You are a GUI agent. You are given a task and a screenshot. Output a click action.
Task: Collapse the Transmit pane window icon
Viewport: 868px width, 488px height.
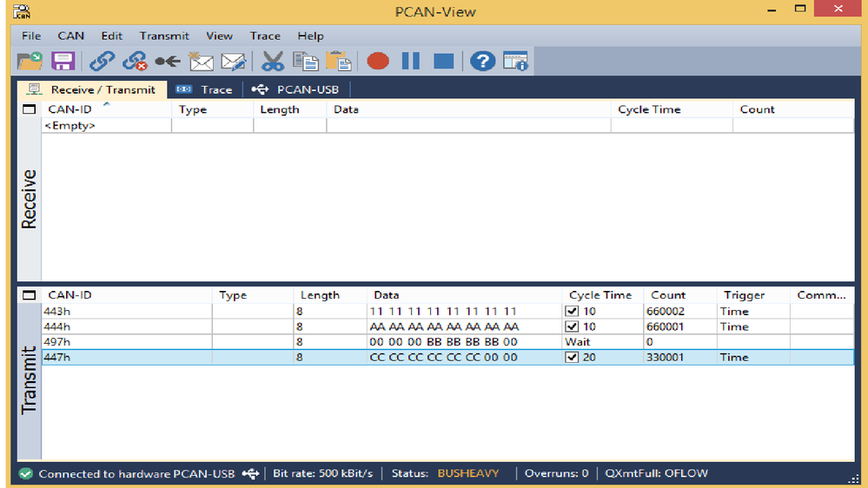[29, 295]
